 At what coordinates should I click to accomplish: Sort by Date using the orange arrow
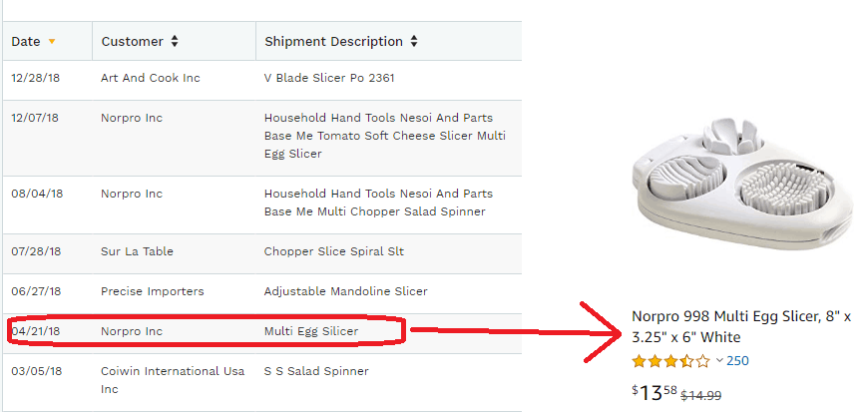pyautogui.click(x=52, y=42)
